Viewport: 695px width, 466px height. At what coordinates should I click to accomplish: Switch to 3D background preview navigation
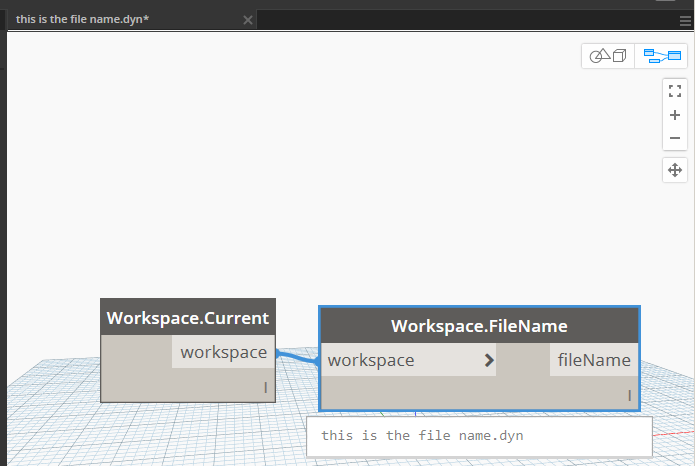tap(608, 56)
